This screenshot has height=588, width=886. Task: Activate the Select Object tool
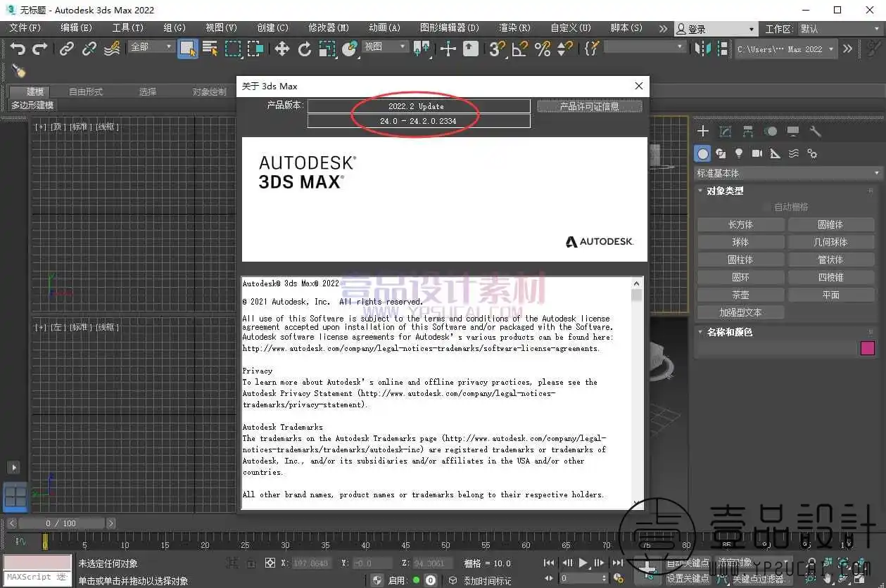point(187,49)
